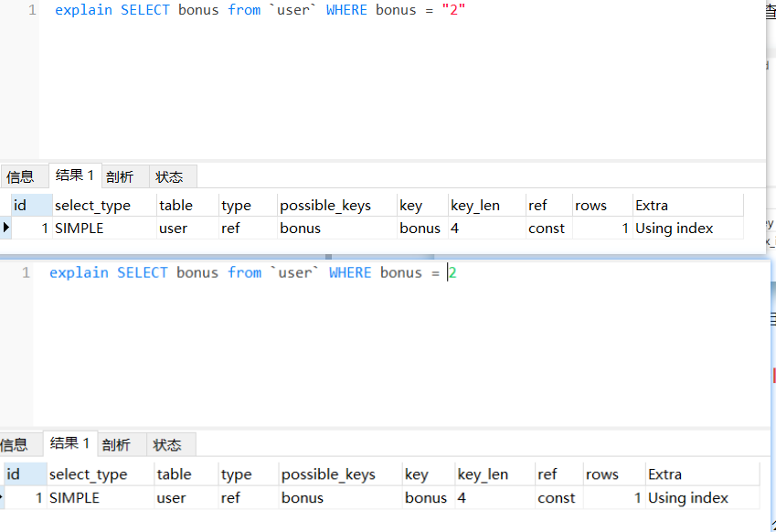Click the rows column header in the lower grid
The width and height of the screenshot is (776, 532).
pos(602,474)
